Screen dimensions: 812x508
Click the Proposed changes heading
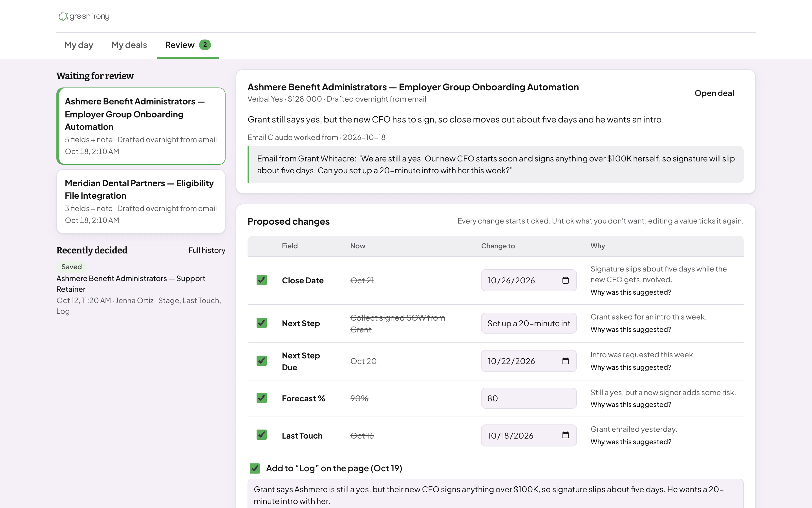(288, 222)
